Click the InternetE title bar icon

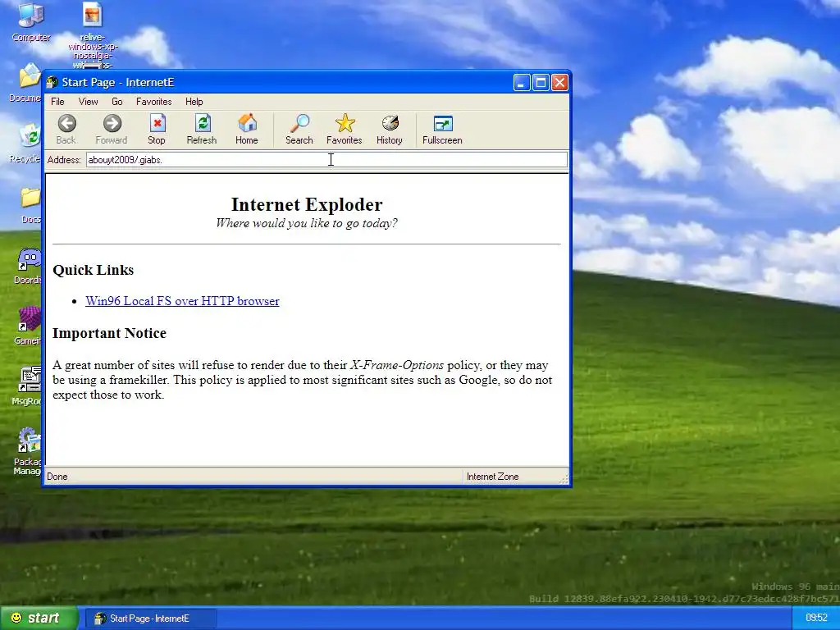click(x=52, y=82)
